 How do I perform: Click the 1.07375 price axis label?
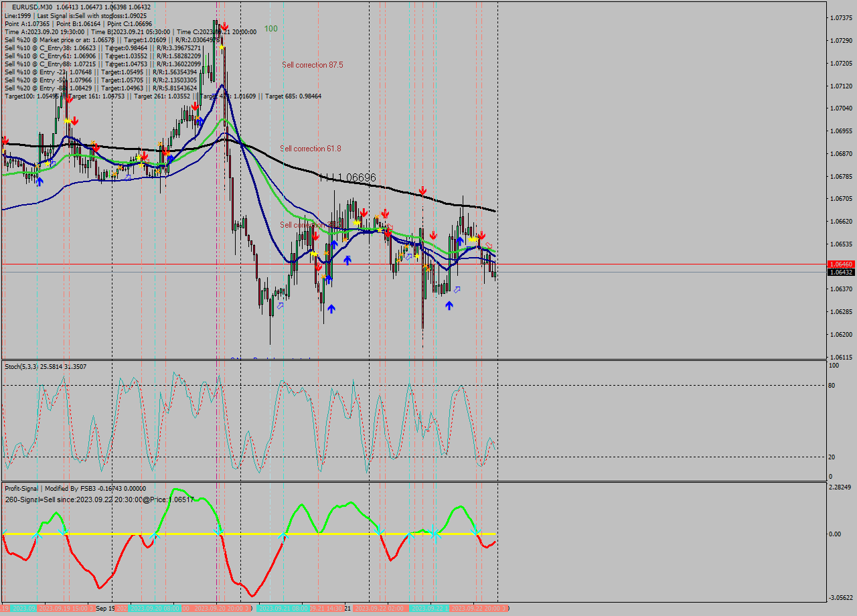pos(842,17)
